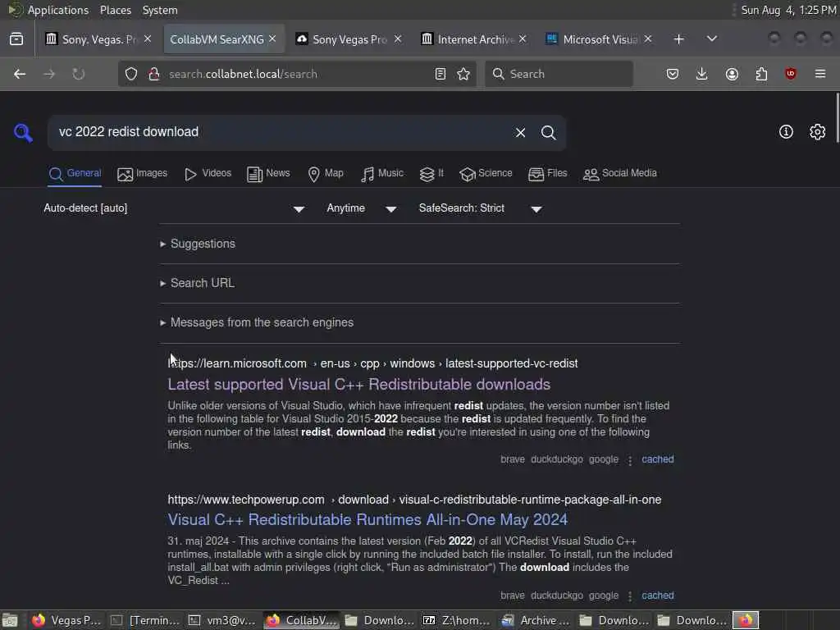This screenshot has width=840, height=630.
Task: Open engine options dots for TechPowerUp result
Action: pos(630,596)
